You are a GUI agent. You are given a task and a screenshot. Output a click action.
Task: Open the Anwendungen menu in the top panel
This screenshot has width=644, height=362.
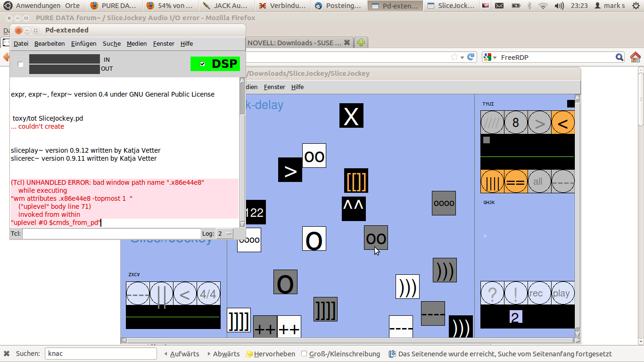38,6
